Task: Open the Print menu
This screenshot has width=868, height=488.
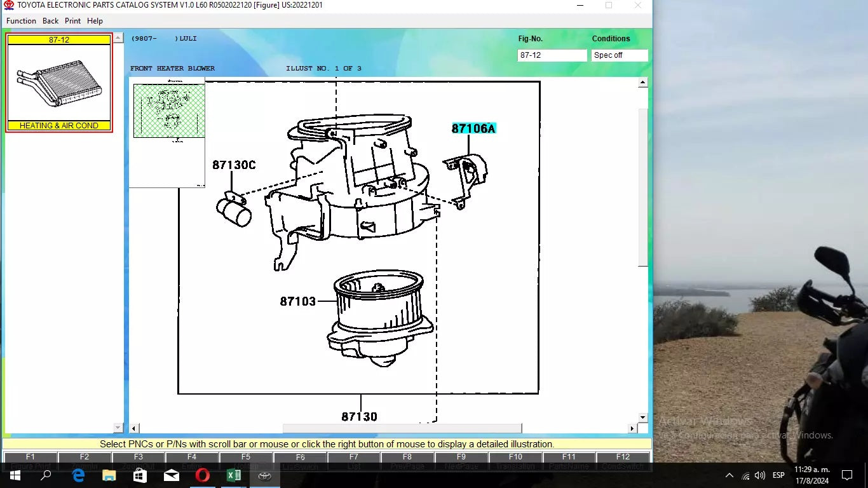Action: tap(72, 21)
